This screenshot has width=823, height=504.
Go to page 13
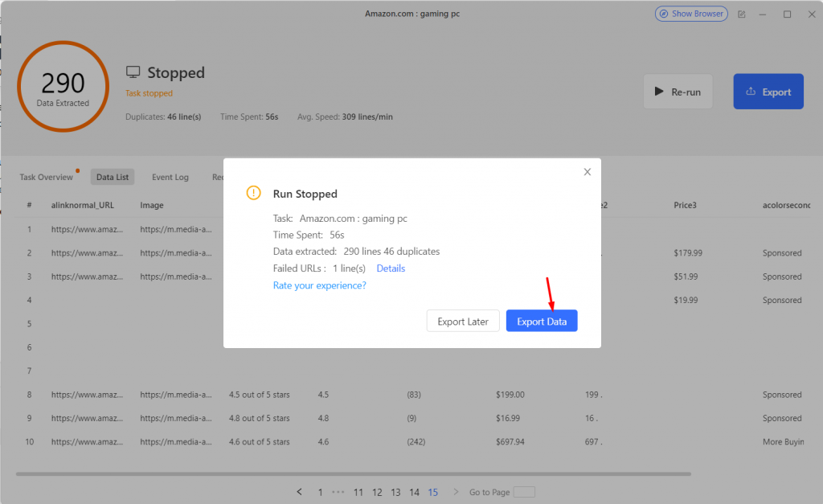pos(395,493)
